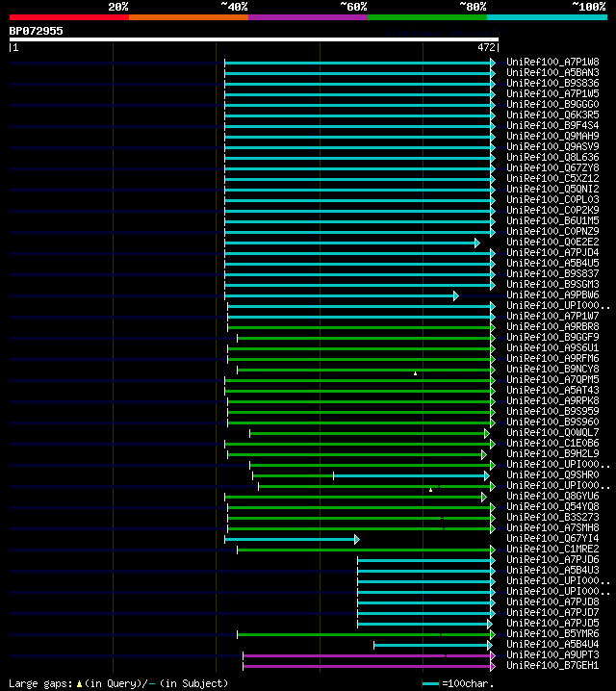Viewport: 616px width, 691px height.
Task: Select hit label UniRef100_B9NCY8
Action: click(x=552, y=369)
